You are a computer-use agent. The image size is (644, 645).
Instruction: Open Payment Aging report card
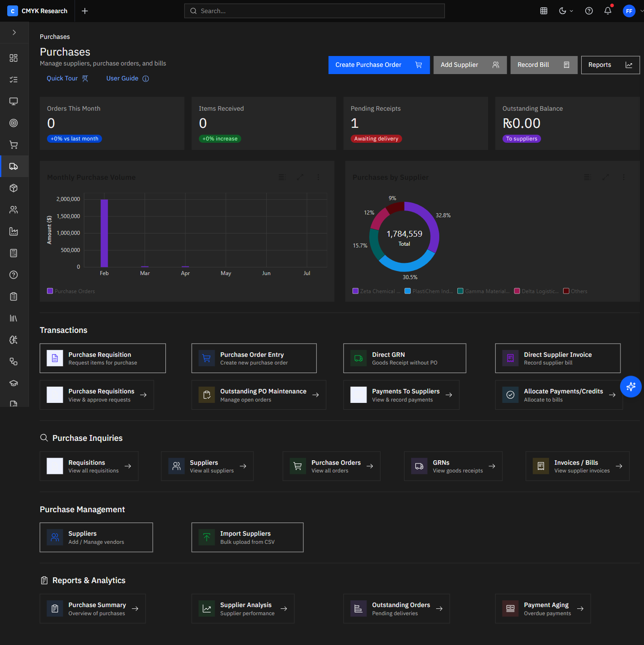[x=543, y=609]
